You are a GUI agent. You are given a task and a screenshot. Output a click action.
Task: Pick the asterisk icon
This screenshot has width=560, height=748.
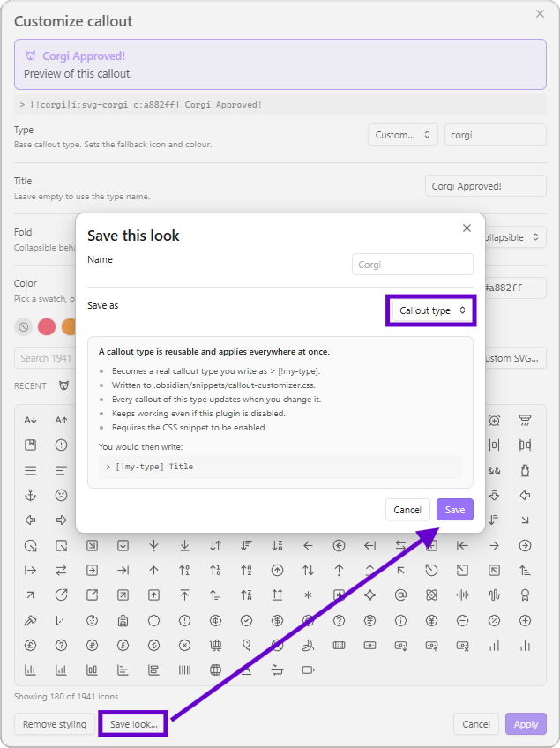click(308, 595)
